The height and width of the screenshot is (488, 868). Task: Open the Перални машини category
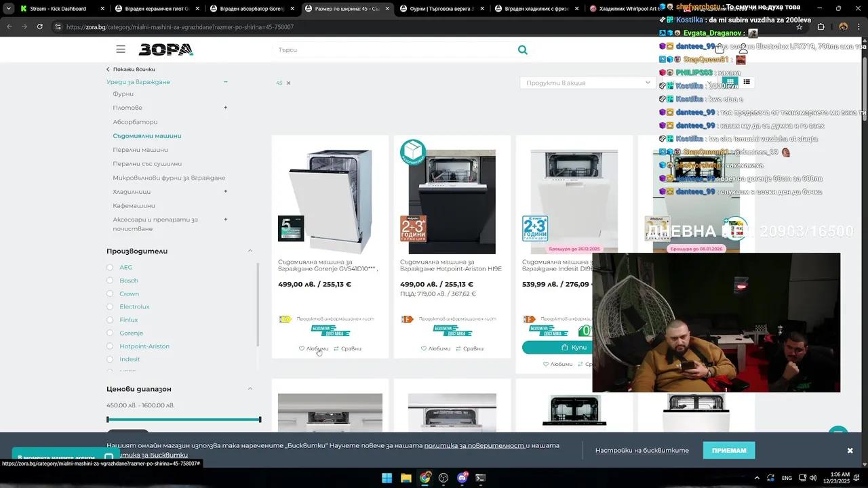pyautogui.click(x=140, y=150)
